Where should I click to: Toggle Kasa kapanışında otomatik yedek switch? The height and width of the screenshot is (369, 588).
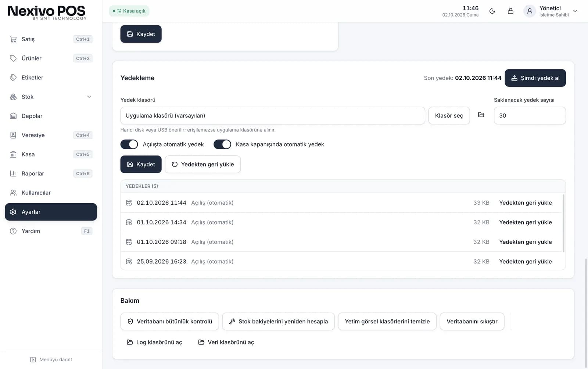pyautogui.click(x=222, y=144)
